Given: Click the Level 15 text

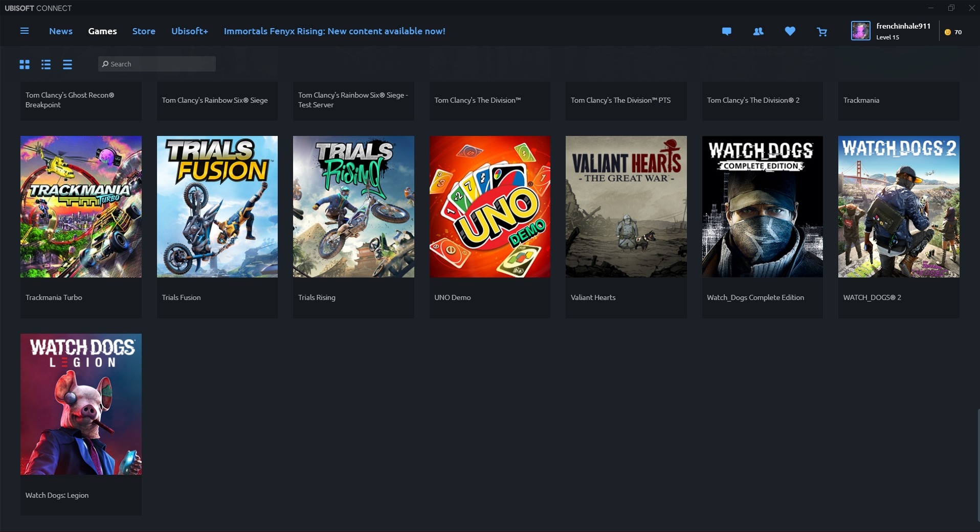Looking at the screenshot, I should pyautogui.click(x=887, y=37).
